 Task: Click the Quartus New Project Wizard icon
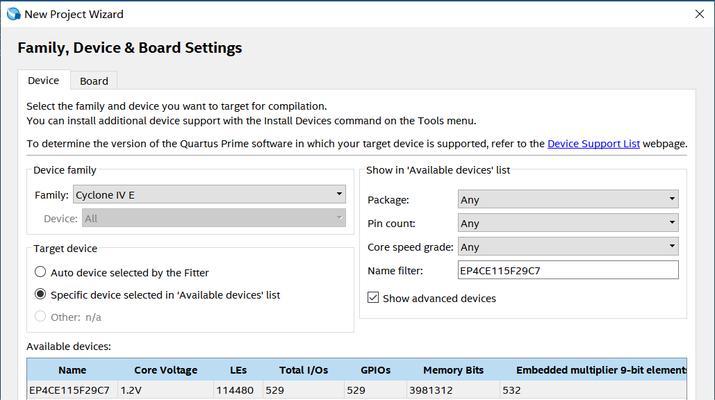coord(13,14)
